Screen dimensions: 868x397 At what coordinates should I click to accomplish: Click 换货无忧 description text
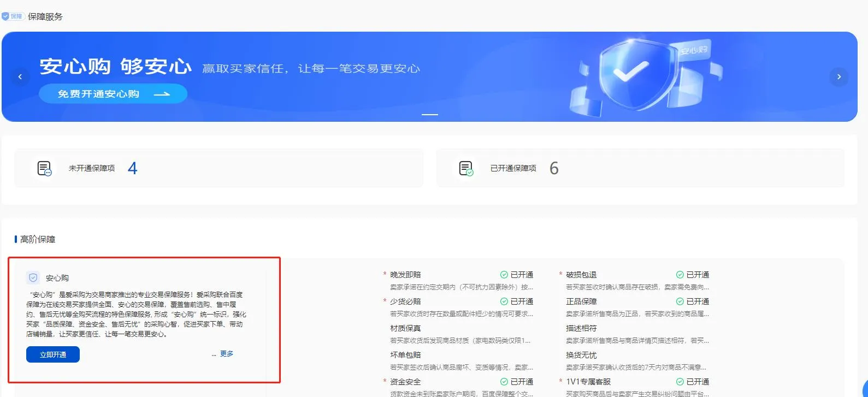[x=636, y=367]
